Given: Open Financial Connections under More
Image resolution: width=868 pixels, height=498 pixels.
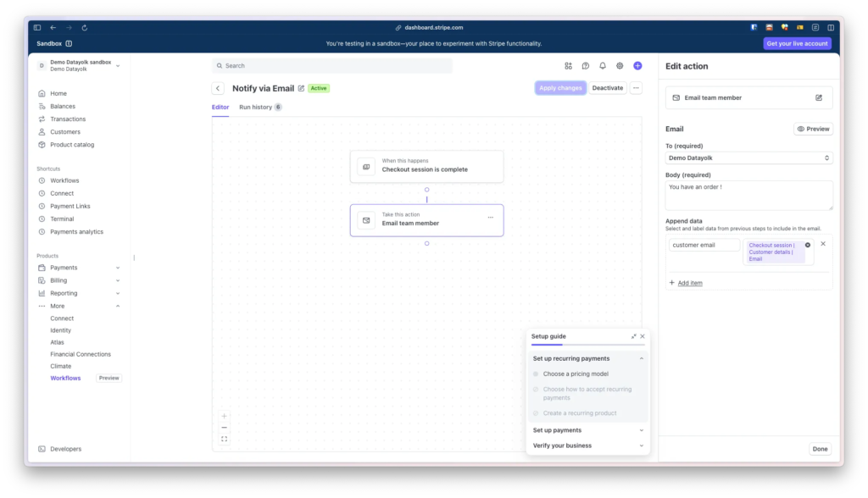Looking at the screenshot, I should (81, 355).
